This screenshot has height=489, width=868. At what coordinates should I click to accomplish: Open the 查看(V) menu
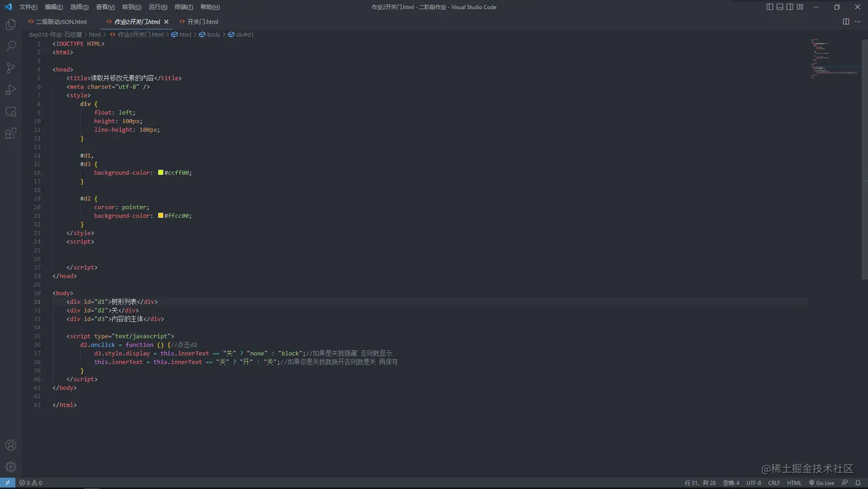tap(105, 7)
